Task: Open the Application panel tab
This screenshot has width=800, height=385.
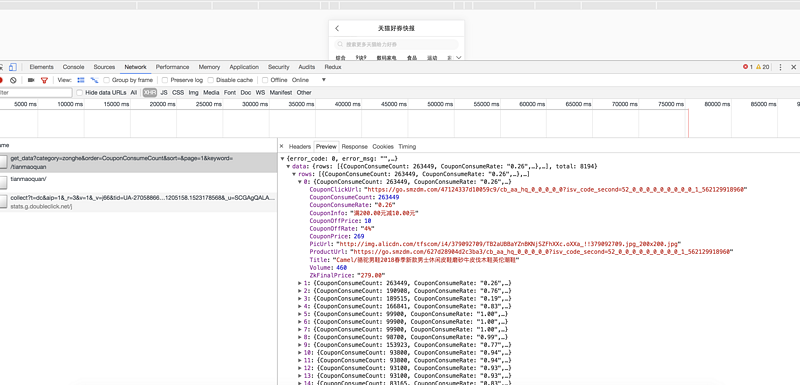Action: [x=244, y=67]
